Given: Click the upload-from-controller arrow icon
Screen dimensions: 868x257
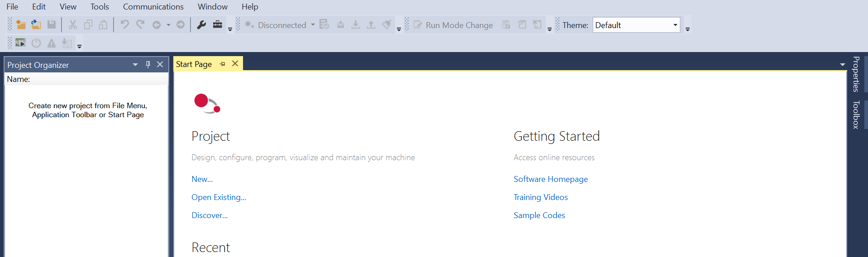Looking at the screenshot, I should [371, 25].
